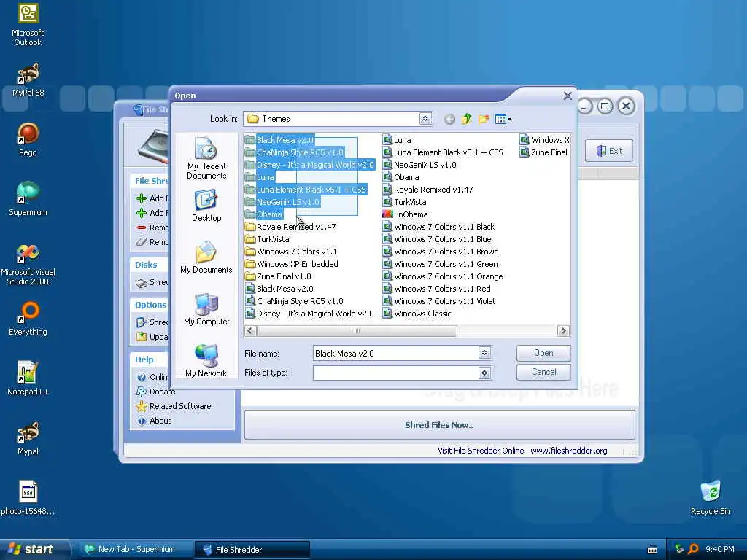747x560 pixels.
Task: Select Windows 7 Colors v1.1 Black file
Action: (438, 227)
